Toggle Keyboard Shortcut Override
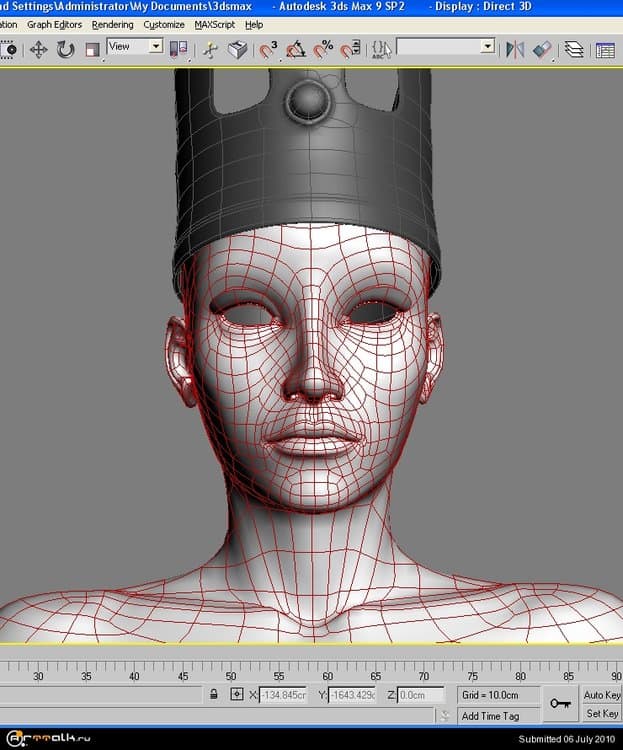 pyautogui.click(x=237, y=49)
